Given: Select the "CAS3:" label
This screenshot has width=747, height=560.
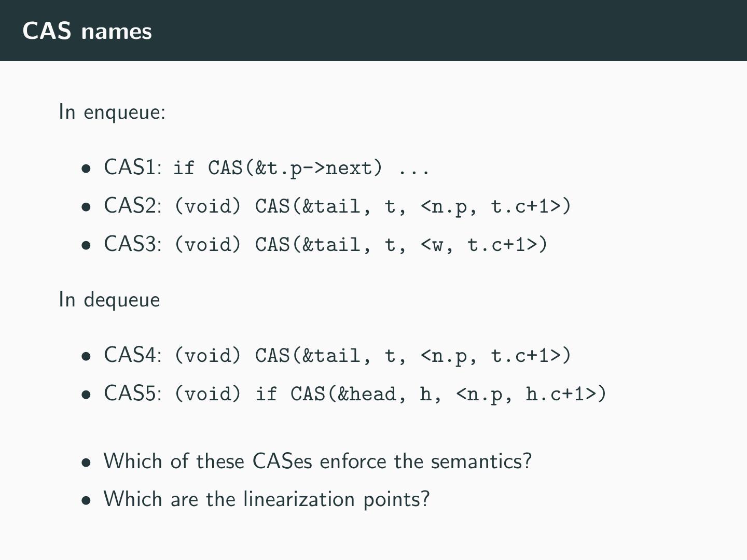Looking at the screenshot, I should coord(133,244).
